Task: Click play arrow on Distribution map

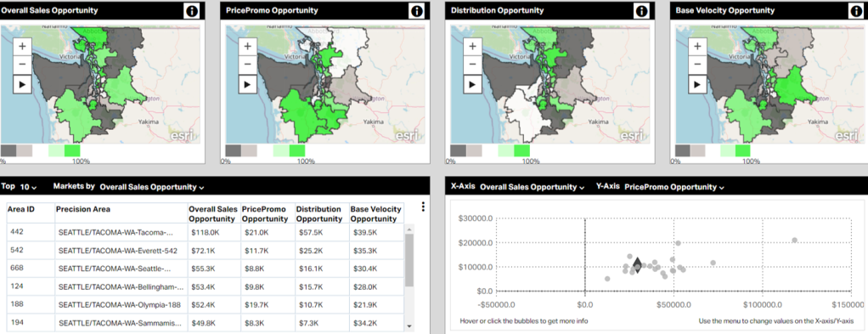Action: [x=472, y=84]
